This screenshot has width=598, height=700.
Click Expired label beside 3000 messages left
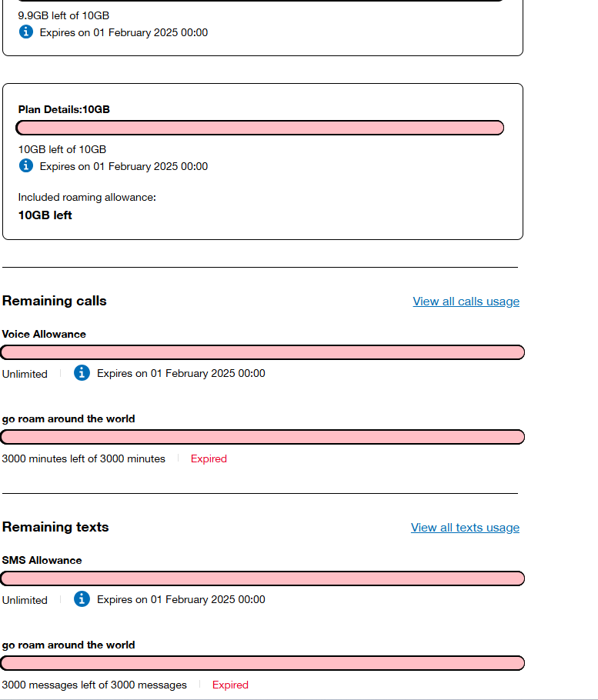point(230,685)
